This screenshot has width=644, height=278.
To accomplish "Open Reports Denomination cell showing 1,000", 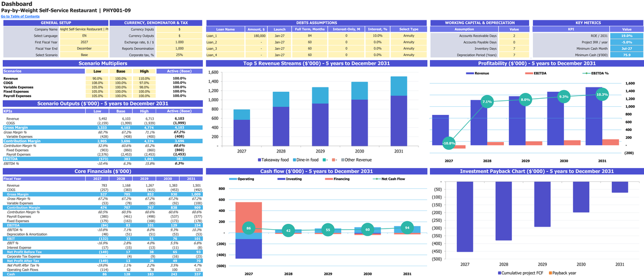I will click(179, 48).
